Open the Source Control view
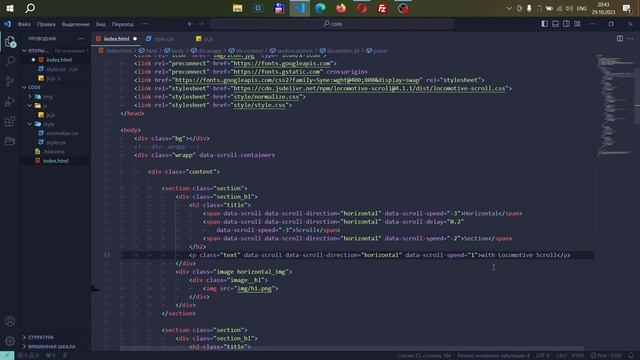Screen dimensions: 640x360 point(10,81)
